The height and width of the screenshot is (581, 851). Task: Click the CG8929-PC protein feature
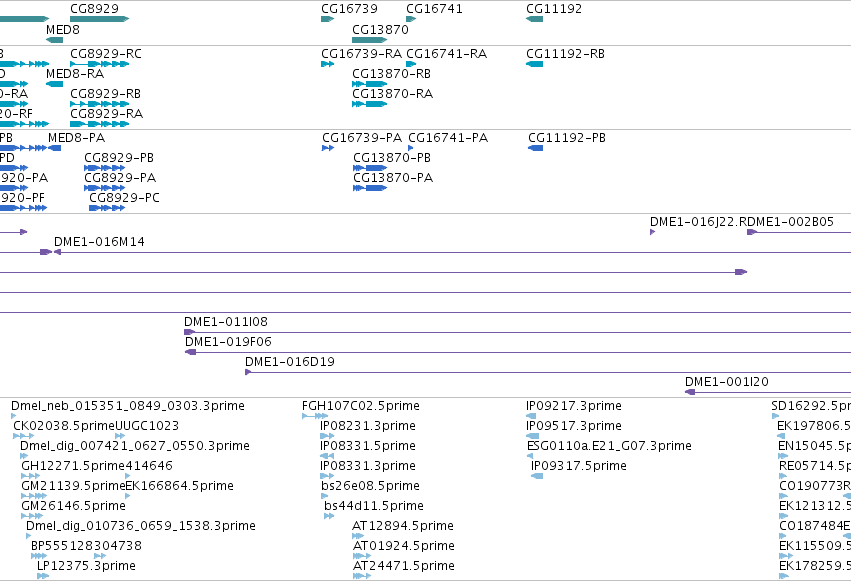tap(107, 208)
